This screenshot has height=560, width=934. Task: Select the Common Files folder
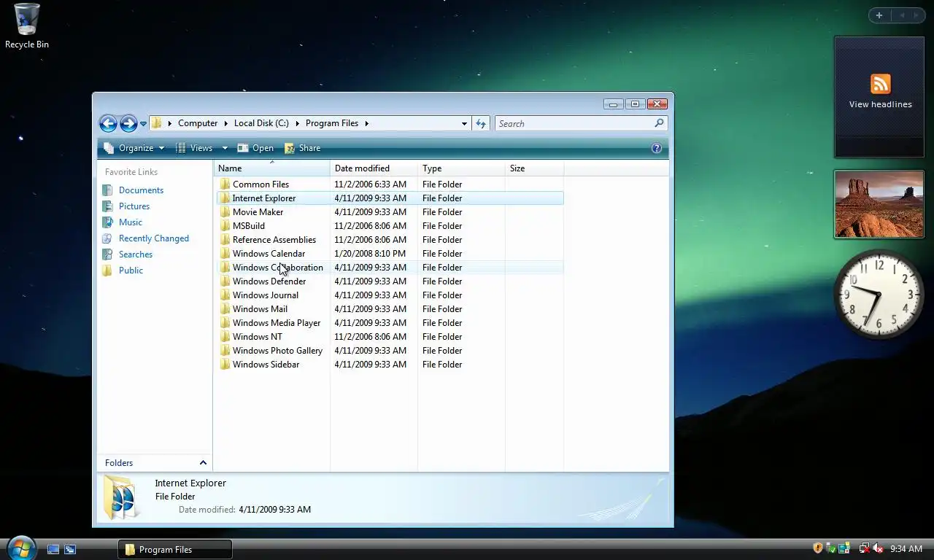click(260, 184)
